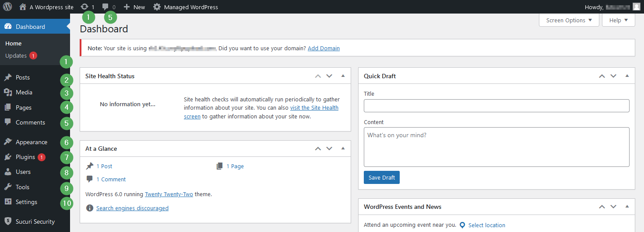The height and width of the screenshot is (232, 644).
Task: Click the Posts pushpin icon in sidebar
Action: (x=8, y=77)
